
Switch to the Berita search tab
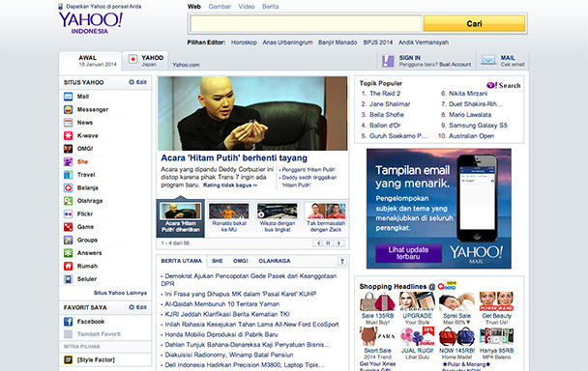coord(271,7)
